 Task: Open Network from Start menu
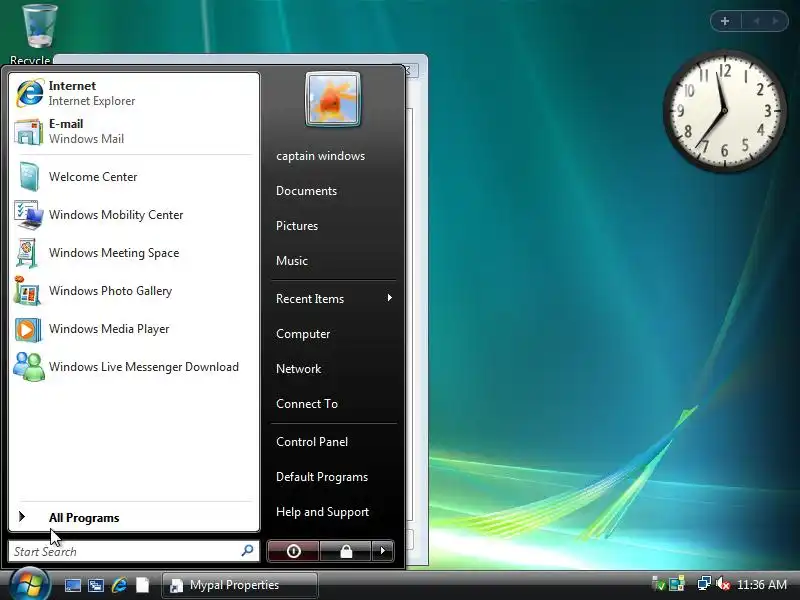pos(298,369)
